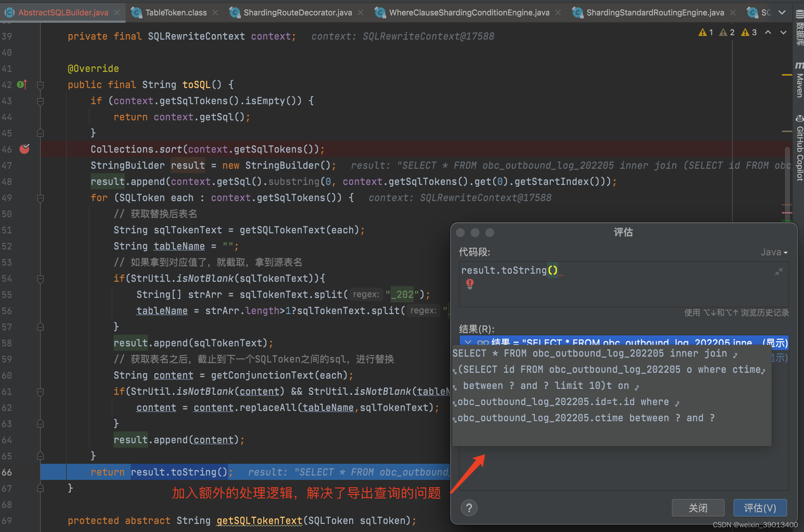The image size is (804, 532).
Task: Close the AbstractSQLBuilder.java tab
Action: coord(117,12)
